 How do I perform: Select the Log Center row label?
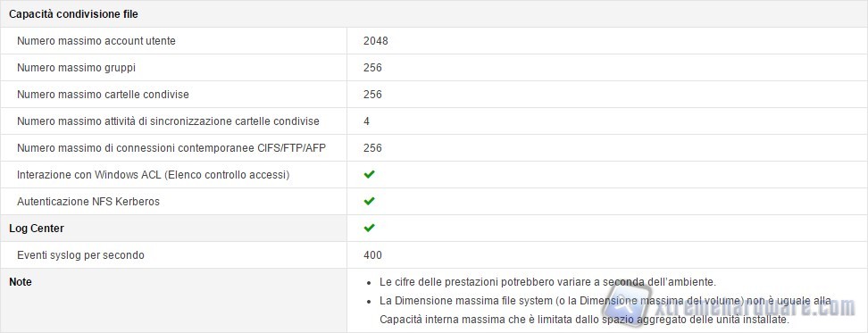(x=37, y=229)
